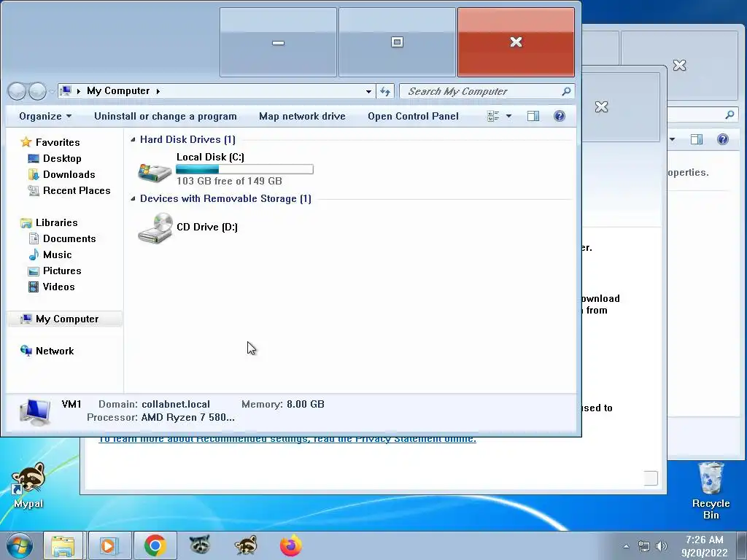This screenshot has width=747, height=560.
Task: Click computer icon in address bar
Action: click(x=66, y=90)
